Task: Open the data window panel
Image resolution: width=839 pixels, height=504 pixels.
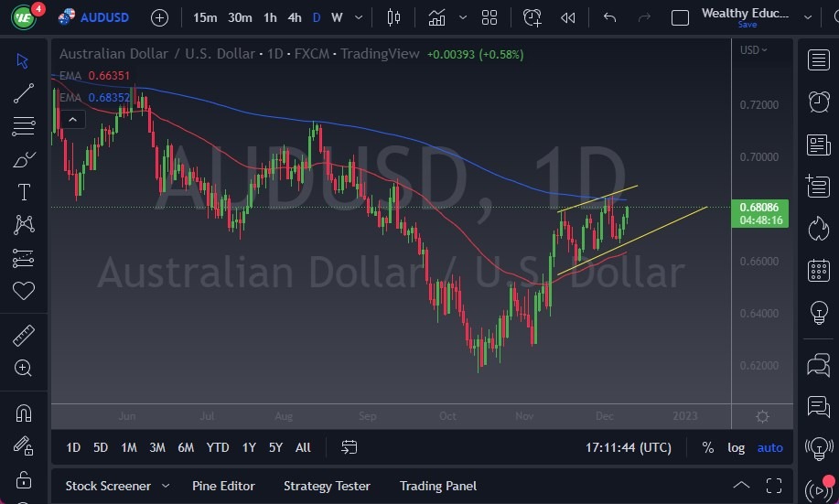Action: (818, 187)
